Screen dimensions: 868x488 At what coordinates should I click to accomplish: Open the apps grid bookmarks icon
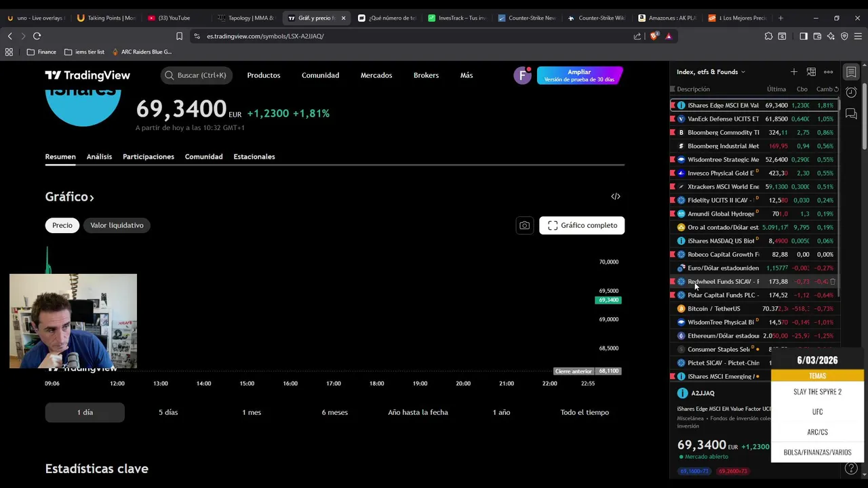point(9,52)
